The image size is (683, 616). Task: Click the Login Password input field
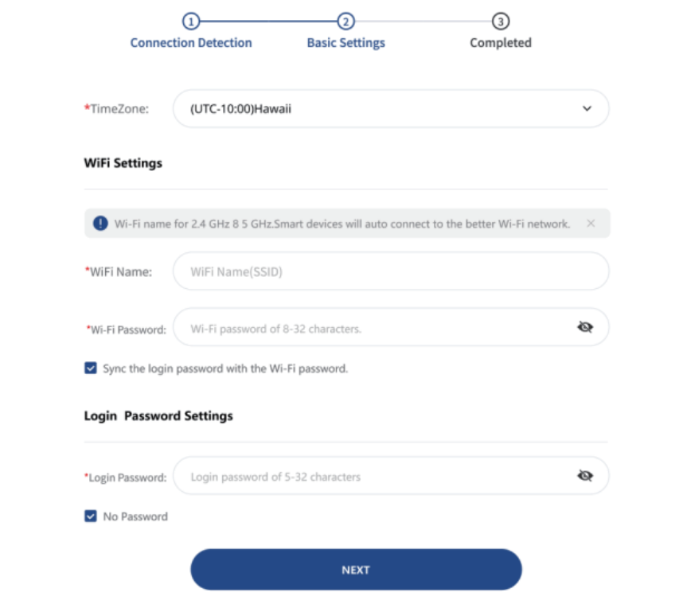pyautogui.click(x=374, y=477)
